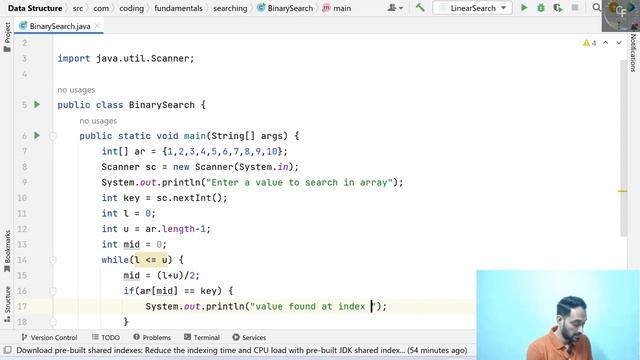The image size is (640, 360).
Task: Click the 'mid = (l+u)/2;' statement
Action: click(162, 276)
